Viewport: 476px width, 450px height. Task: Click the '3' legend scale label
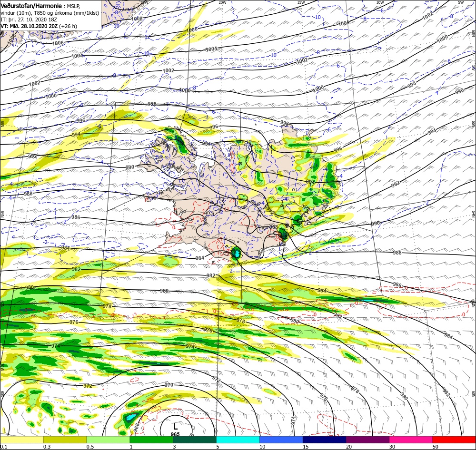[x=175, y=447]
